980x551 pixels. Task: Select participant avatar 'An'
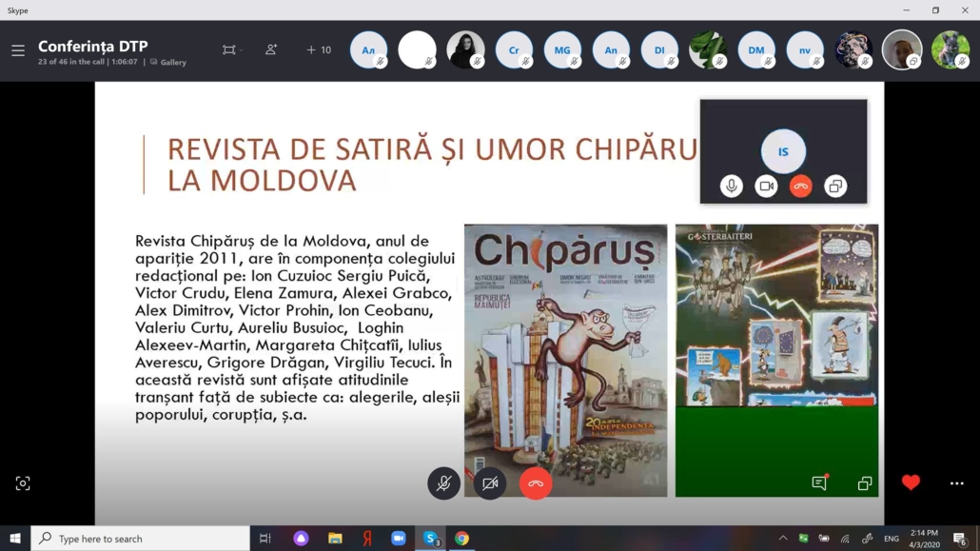[x=611, y=50]
